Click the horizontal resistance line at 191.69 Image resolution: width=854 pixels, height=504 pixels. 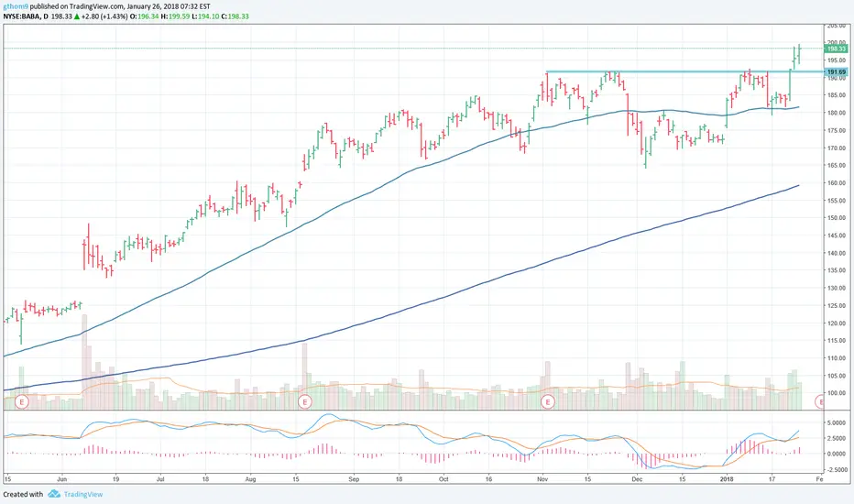point(684,71)
